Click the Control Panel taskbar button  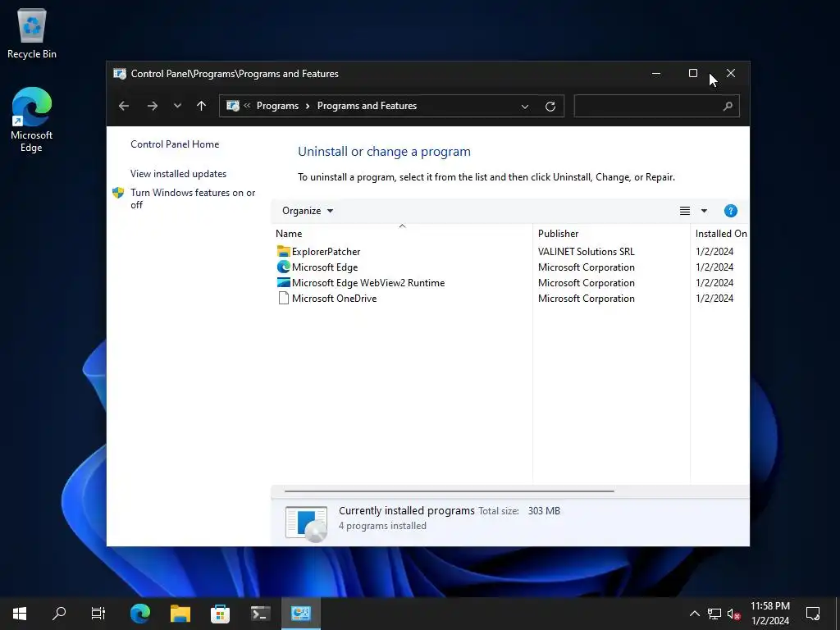point(300,614)
